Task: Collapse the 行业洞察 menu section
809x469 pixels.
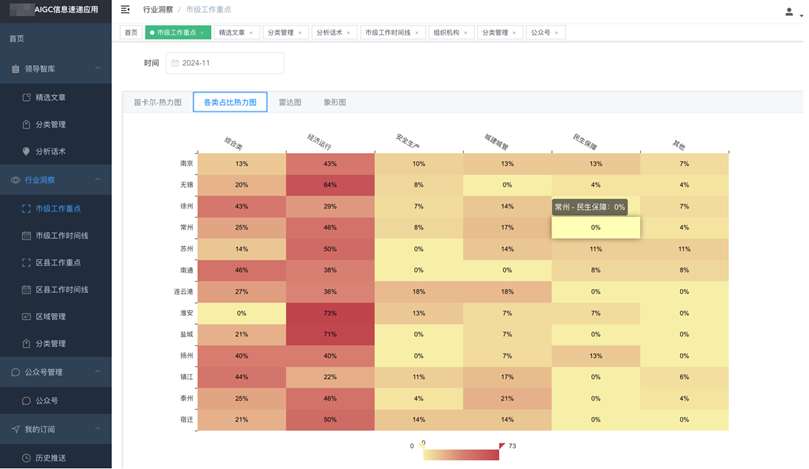Action: tap(97, 180)
